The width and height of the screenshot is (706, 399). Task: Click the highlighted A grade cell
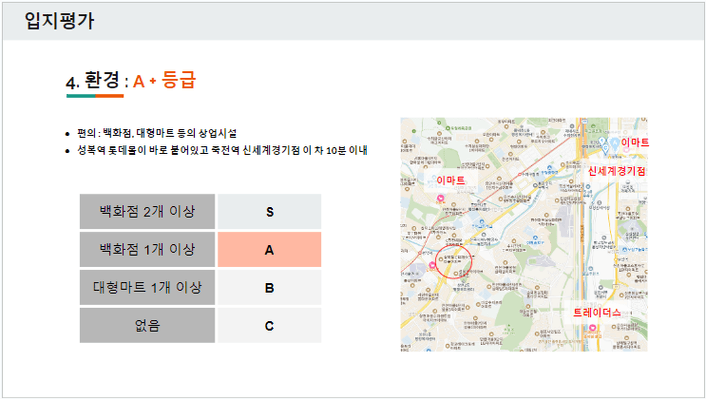tap(269, 249)
